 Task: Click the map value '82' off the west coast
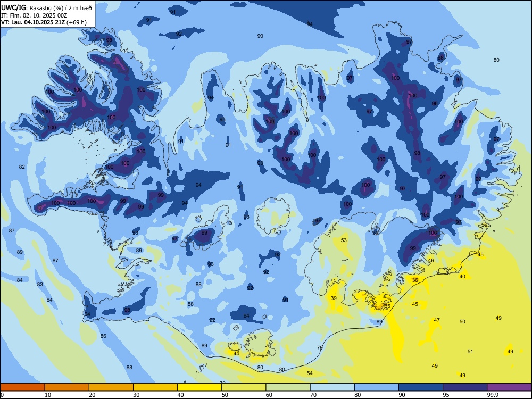(x=22, y=167)
